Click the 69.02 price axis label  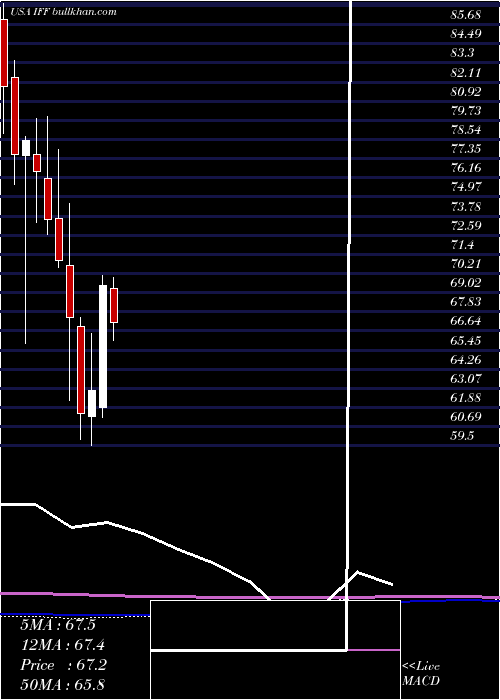(x=466, y=283)
